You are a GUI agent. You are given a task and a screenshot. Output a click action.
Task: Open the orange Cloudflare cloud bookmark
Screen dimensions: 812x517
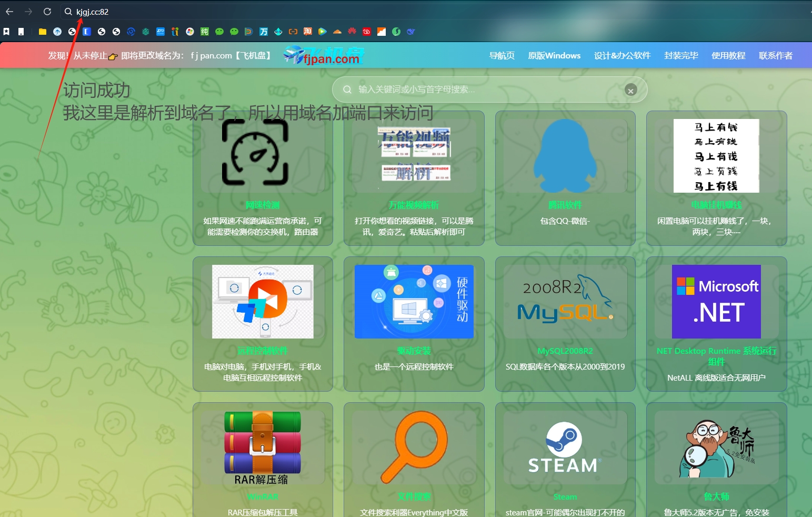pos(337,32)
